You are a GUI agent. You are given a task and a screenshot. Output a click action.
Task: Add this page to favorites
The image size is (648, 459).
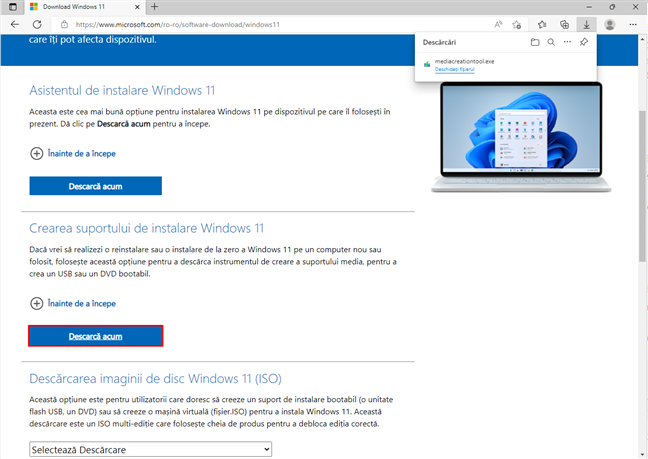pos(517,24)
